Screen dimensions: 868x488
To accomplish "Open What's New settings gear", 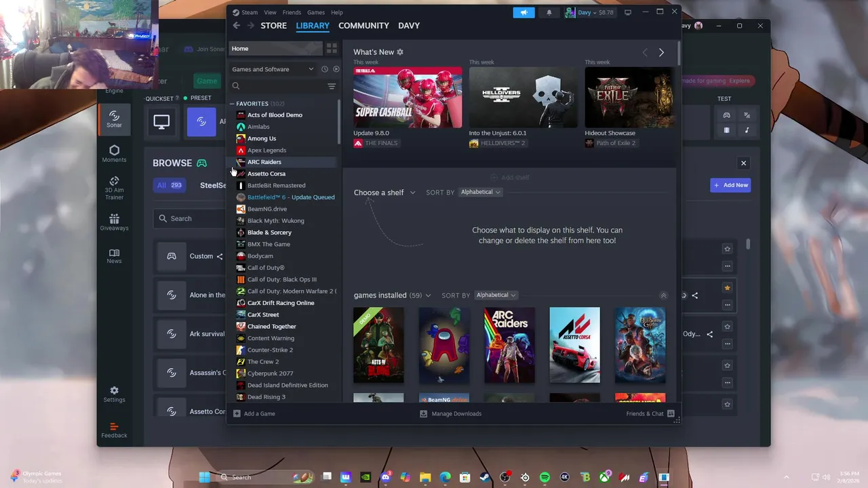I will pos(400,52).
